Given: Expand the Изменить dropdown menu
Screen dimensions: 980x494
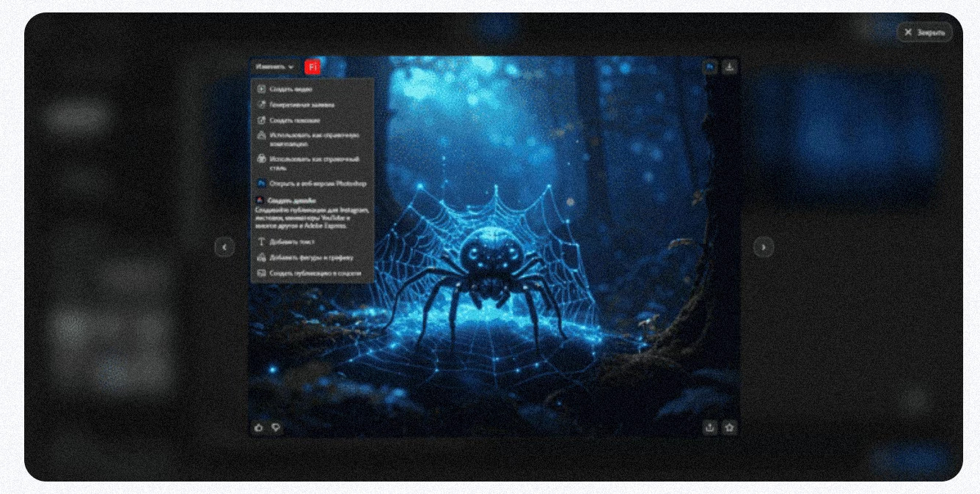Looking at the screenshot, I should [275, 67].
